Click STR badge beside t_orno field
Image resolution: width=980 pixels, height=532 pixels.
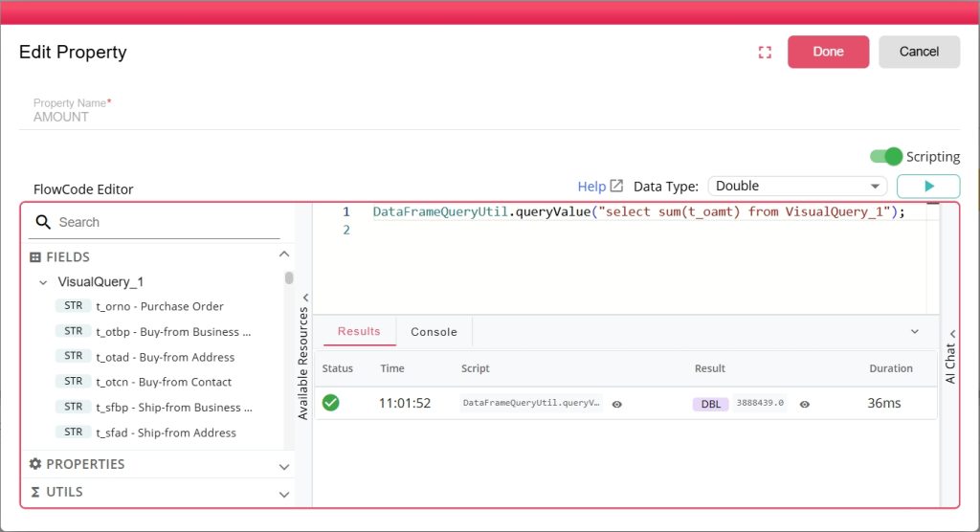tap(73, 306)
